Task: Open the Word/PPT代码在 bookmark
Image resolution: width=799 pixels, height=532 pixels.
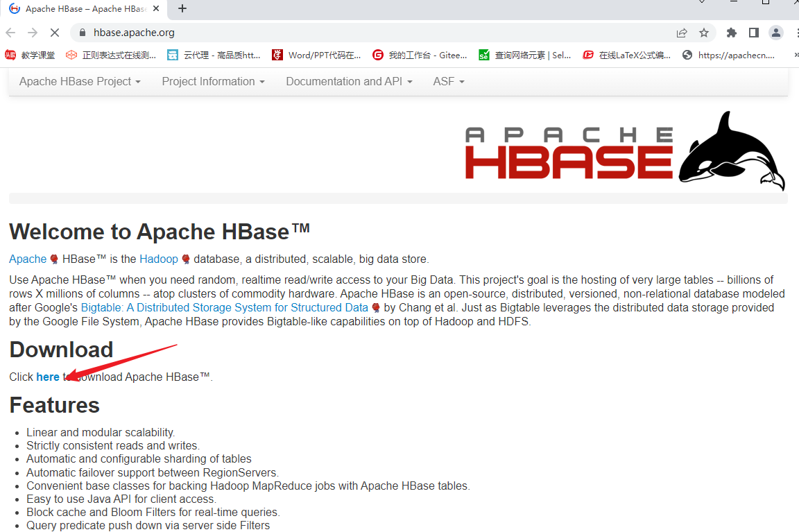Action: coord(316,55)
